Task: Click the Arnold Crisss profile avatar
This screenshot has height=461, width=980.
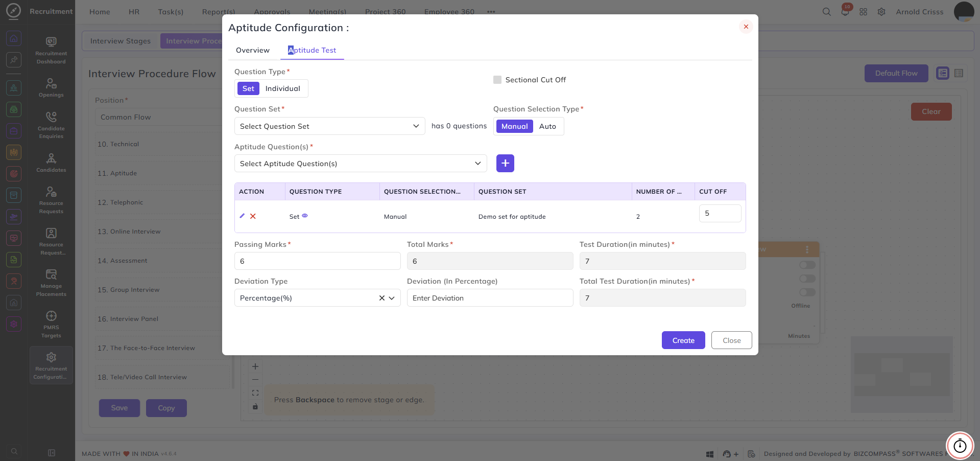Action: pyautogui.click(x=964, y=12)
